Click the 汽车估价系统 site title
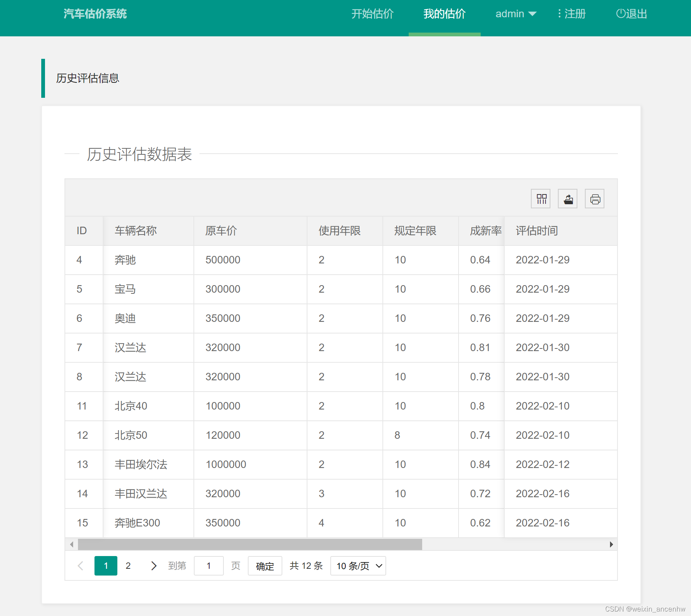 pos(95,14)
